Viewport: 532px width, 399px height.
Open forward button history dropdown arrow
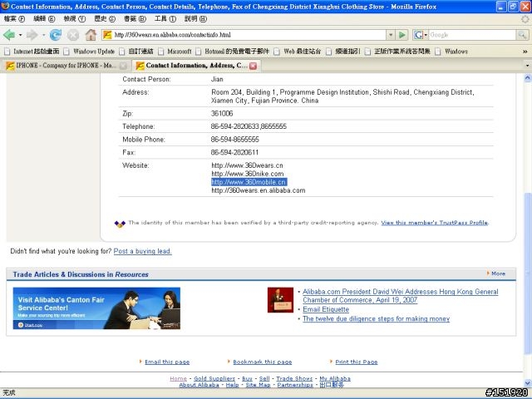[x=43, y=35]
